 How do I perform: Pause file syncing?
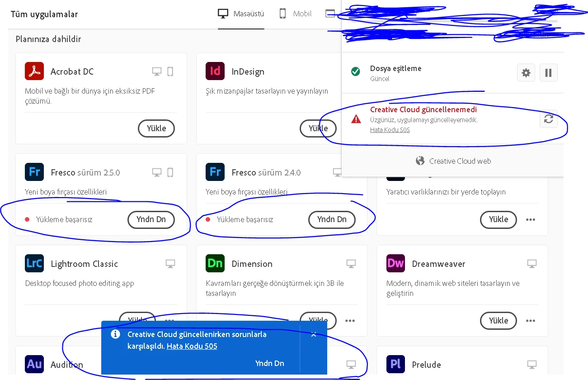pyautogui.click(x=548, y=73)
